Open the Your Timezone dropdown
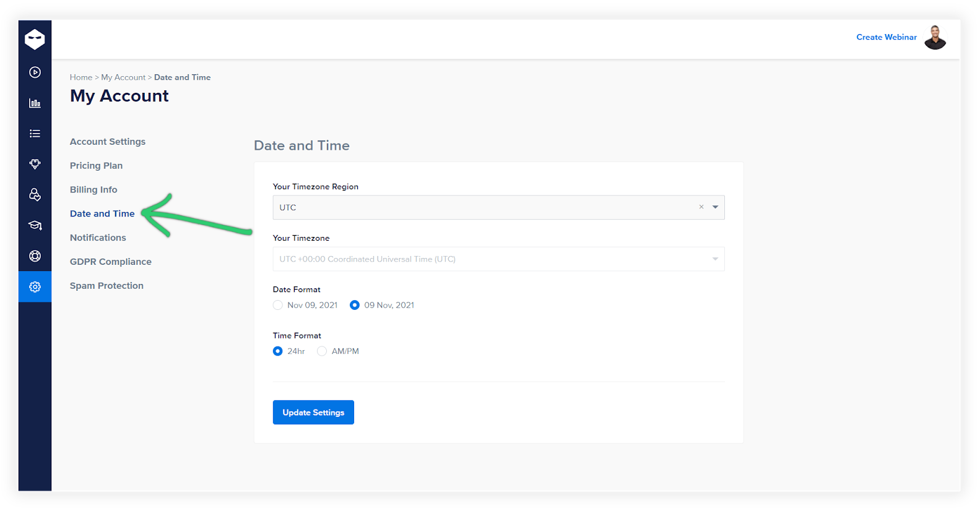This screenshot has width=980, height=511. (x=498, y=259)
